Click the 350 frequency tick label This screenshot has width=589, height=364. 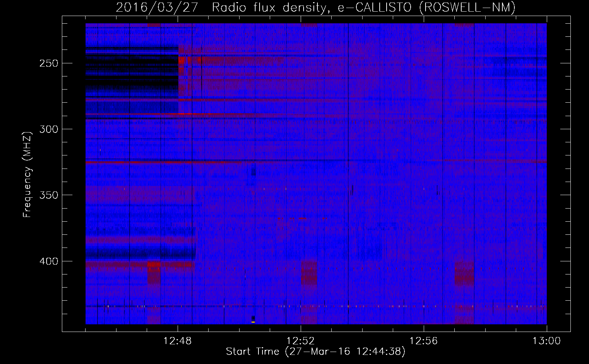(49, 195)
